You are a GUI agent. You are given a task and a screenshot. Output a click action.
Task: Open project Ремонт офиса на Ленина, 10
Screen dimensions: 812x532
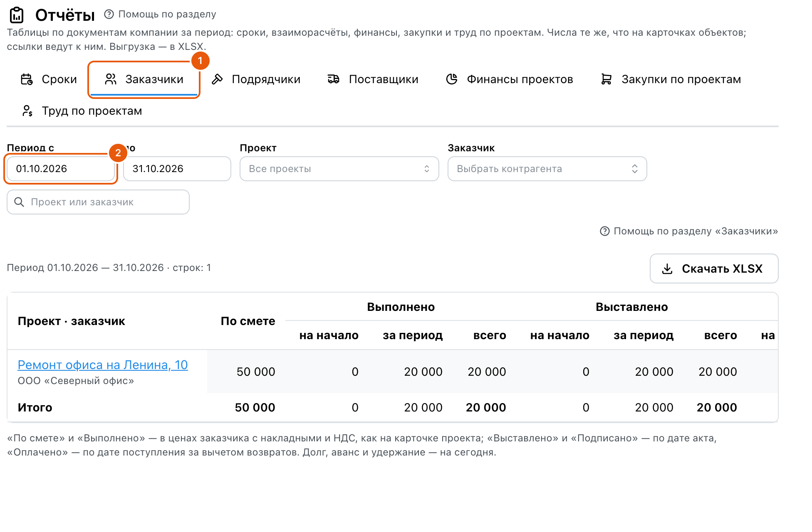(x=103, y=365)
